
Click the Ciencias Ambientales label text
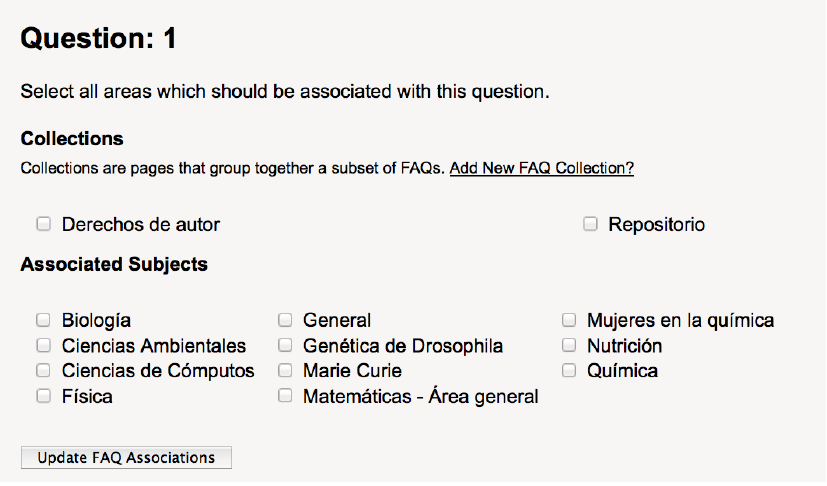click(153, 346)
